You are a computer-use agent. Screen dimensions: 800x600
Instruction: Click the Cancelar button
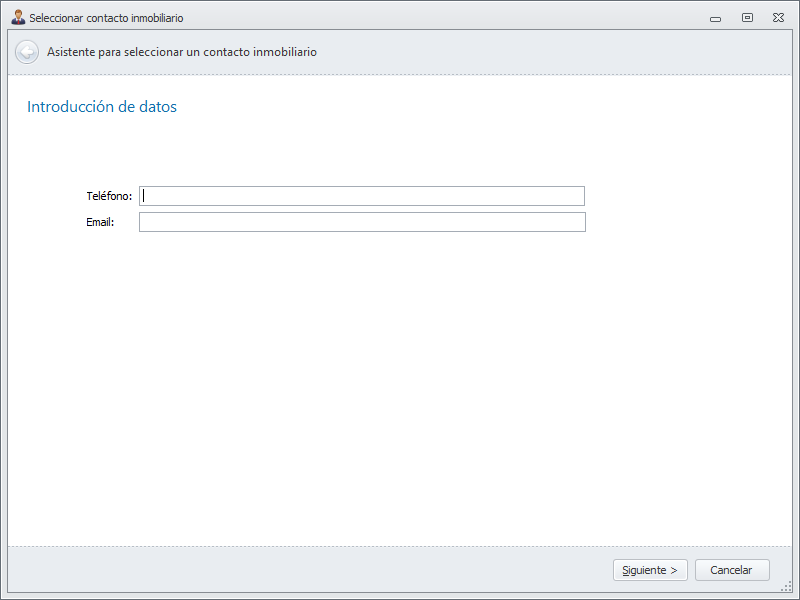731,570
